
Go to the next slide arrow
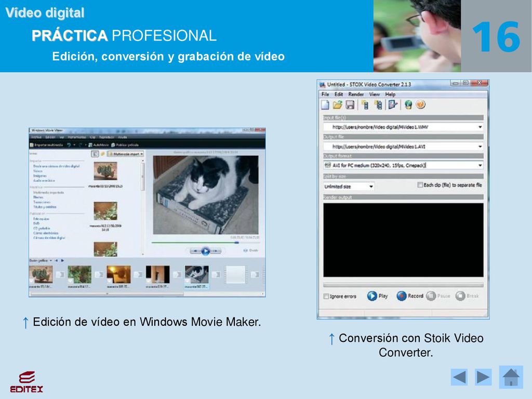tap(483, 377)
